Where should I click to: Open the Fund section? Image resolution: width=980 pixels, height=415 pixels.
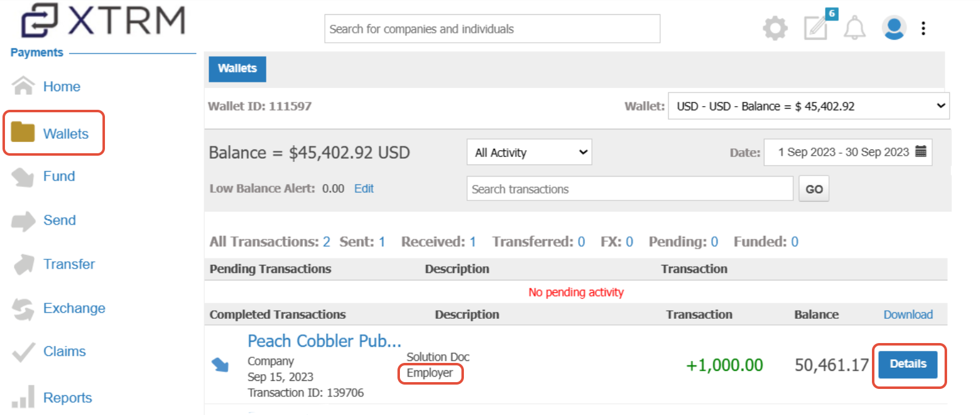59,176
